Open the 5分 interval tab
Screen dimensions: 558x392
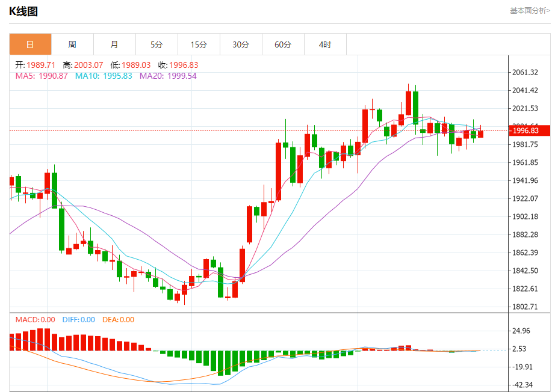(157, 44)
